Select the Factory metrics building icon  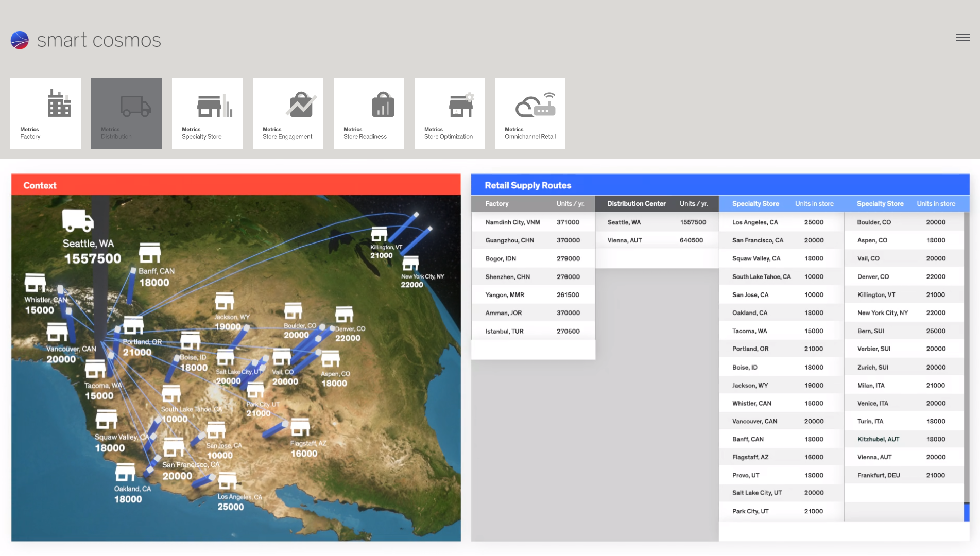[59, 103]
